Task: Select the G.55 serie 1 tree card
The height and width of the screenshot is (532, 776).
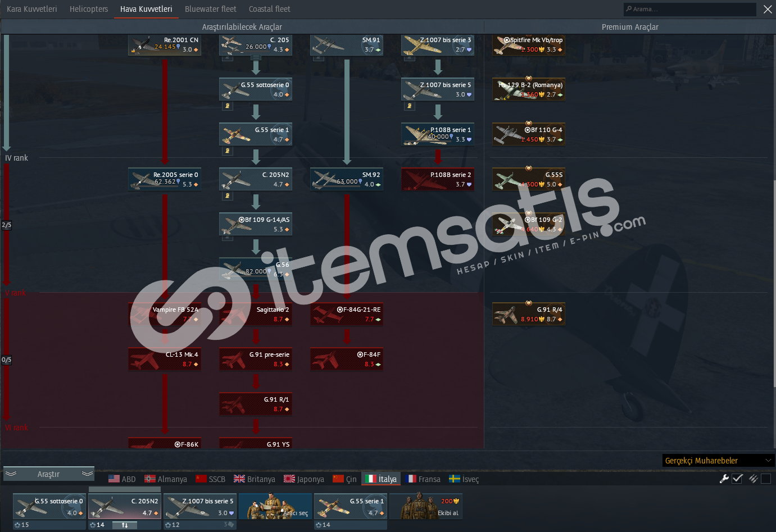Action: 256,135
